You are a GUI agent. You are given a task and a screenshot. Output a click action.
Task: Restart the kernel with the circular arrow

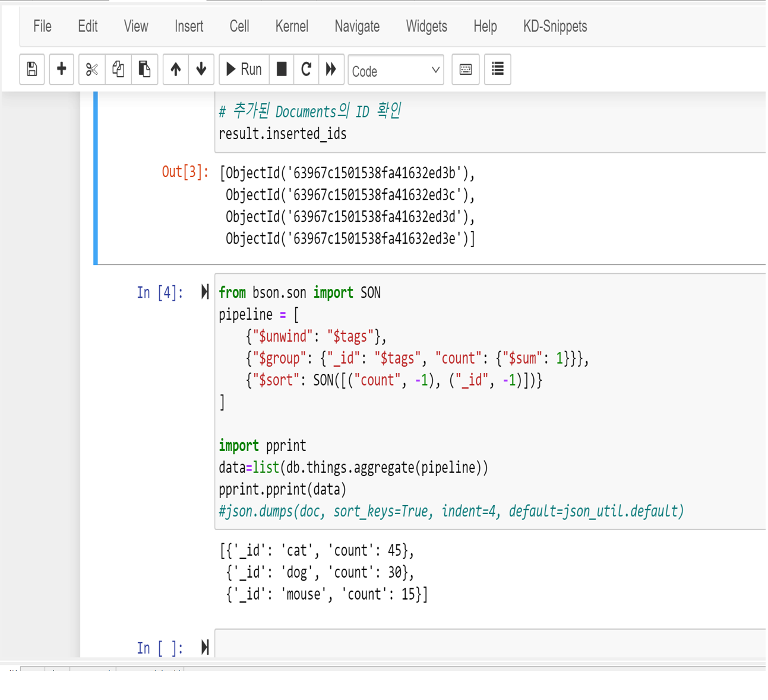click(x=306, y=70)
